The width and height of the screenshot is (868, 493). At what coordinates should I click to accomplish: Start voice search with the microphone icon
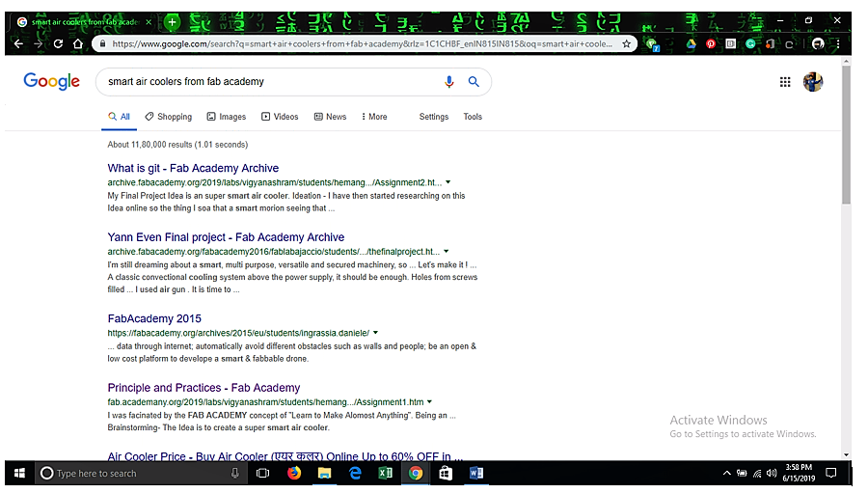tap(448, 82)
